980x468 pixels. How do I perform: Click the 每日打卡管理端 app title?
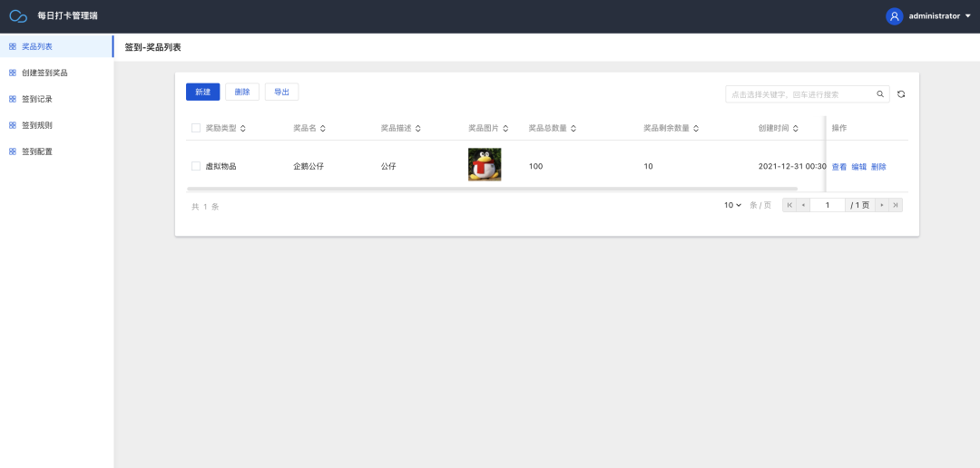(67, 16)
